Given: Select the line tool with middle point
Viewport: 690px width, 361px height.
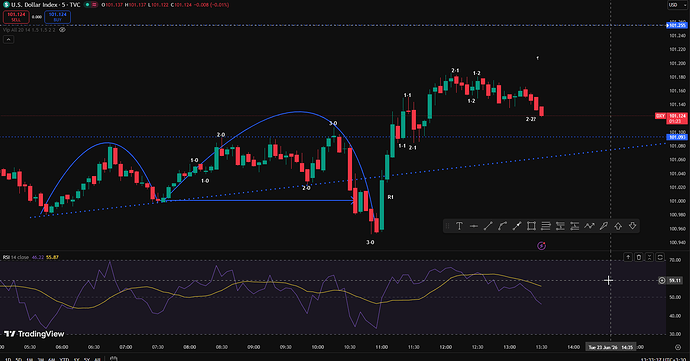Looking at the screenshot, I should [517, 226].
